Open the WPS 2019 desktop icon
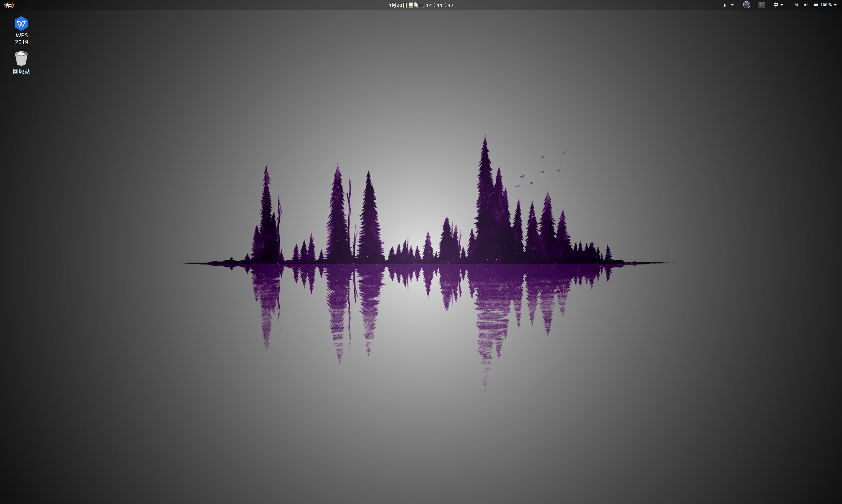The image size is (842, 504). click(x=21, y=24)
